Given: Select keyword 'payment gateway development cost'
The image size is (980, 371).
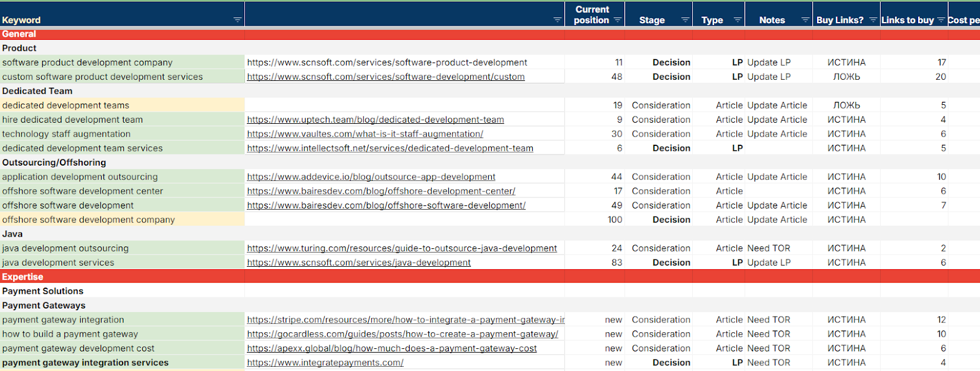Looking at the screenshot, I should 78,348.
